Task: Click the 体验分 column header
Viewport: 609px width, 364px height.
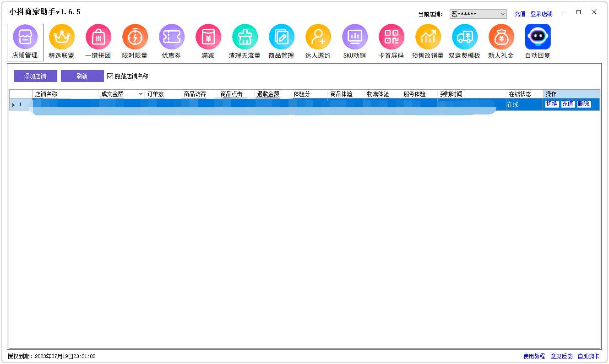Action: tap(309, 94)
